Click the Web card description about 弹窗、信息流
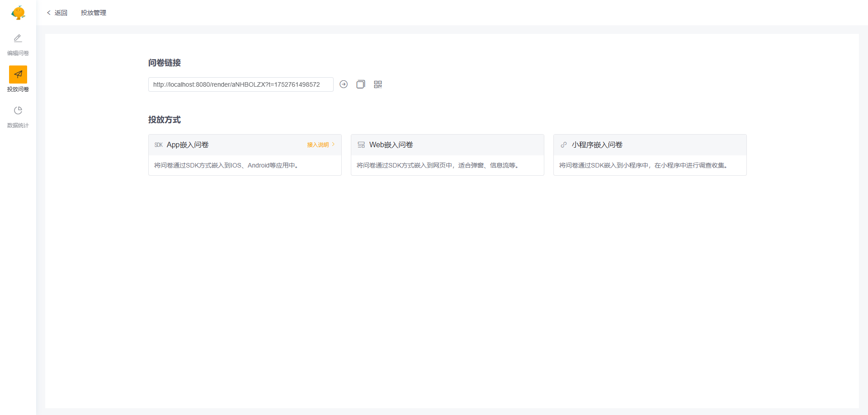 coord(438,165)
